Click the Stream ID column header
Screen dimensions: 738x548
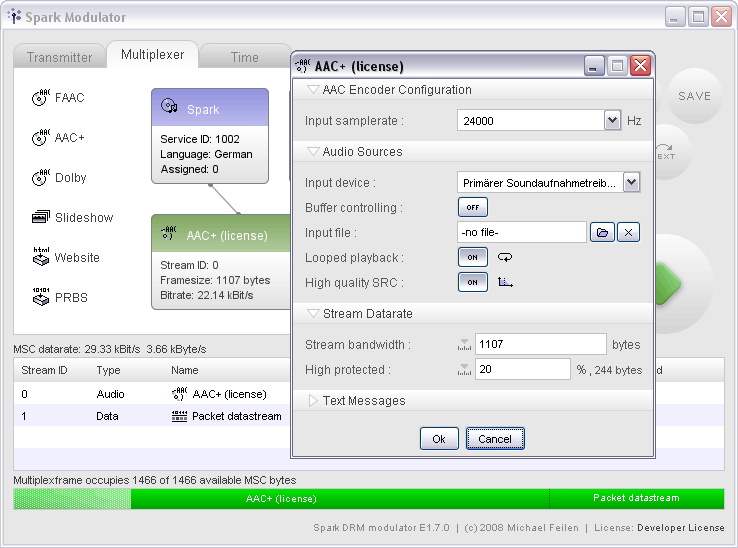coord(44,370)
